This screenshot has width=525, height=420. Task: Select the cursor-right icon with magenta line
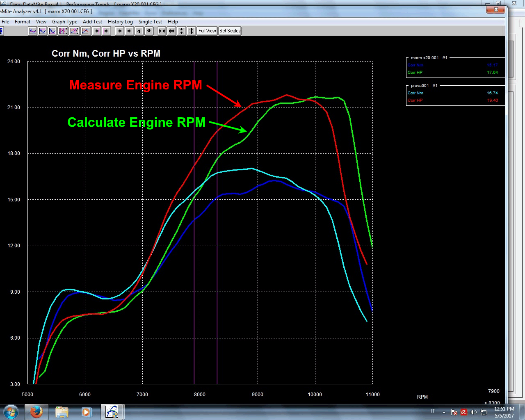106,30
